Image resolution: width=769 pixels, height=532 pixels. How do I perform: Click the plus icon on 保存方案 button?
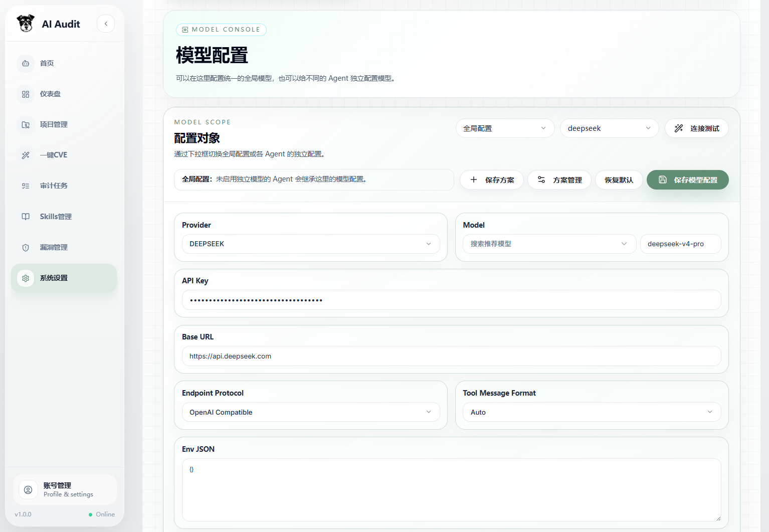[474, 180]
